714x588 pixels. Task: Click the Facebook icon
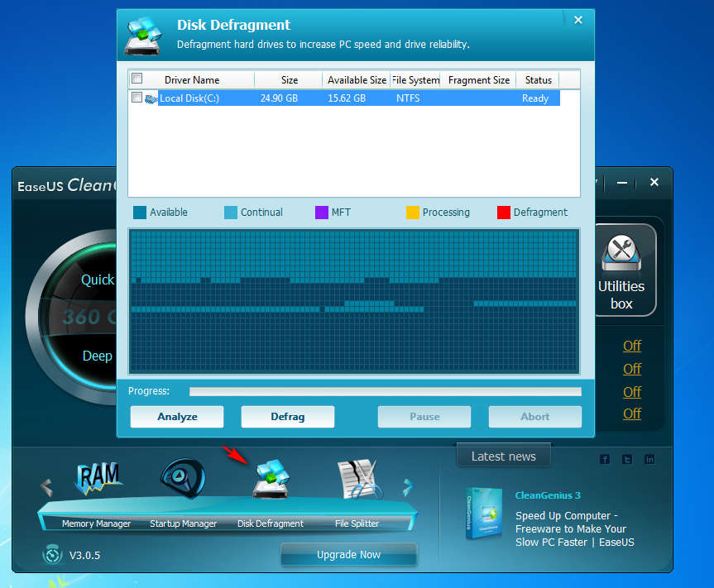pos(605,459)
